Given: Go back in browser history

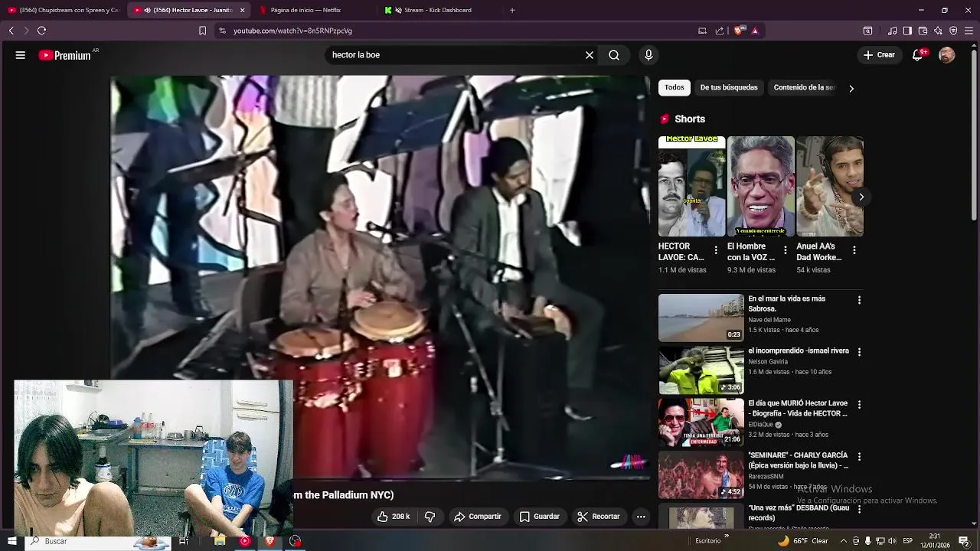Looking at the screenshot, I should coord(11,31).
